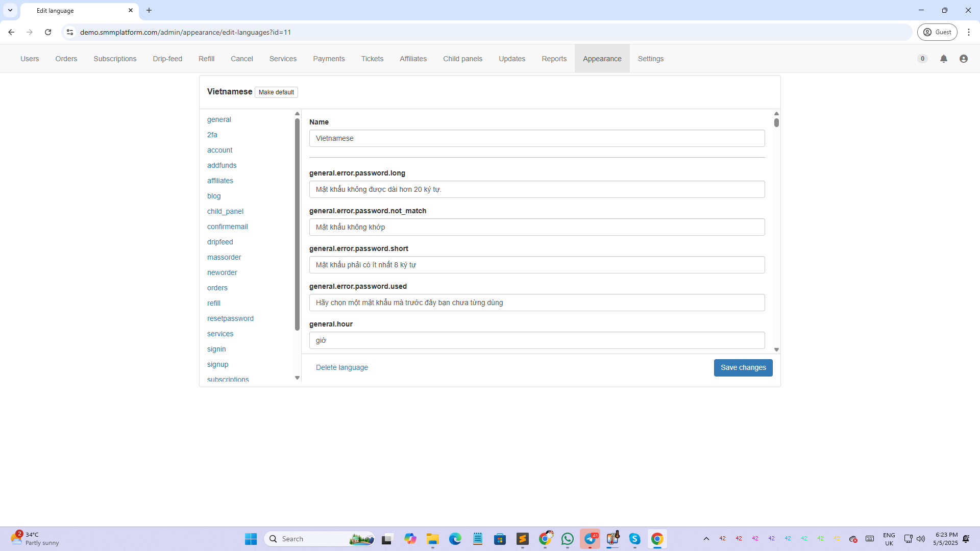Open the notifications bell icon

[x=943, y=59]
